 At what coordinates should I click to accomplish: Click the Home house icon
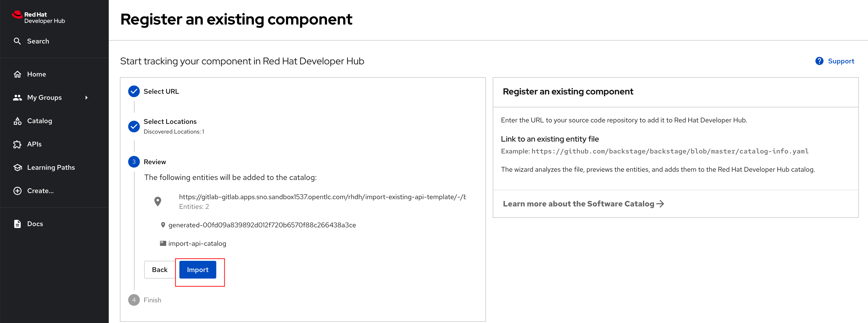(x=17, y=74)
